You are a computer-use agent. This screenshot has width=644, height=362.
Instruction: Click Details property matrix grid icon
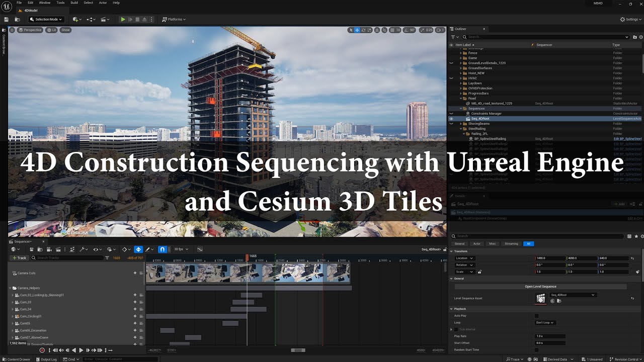(630, 236)
